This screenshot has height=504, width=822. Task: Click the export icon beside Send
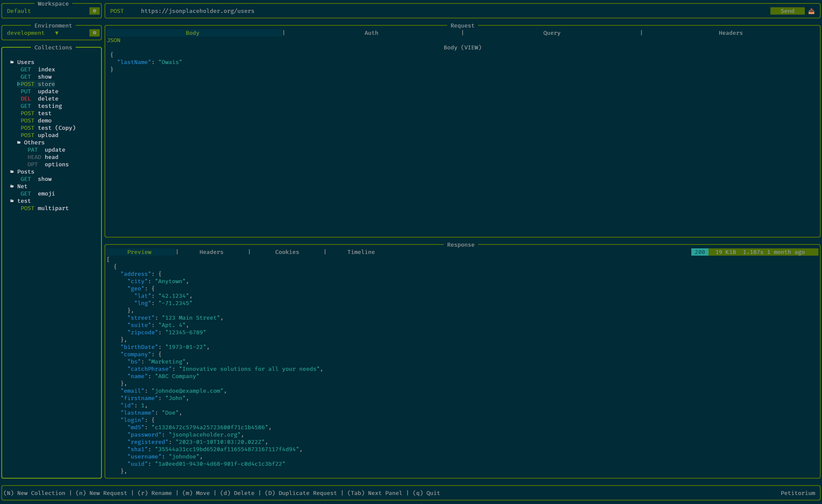click(x=811, y=11)
